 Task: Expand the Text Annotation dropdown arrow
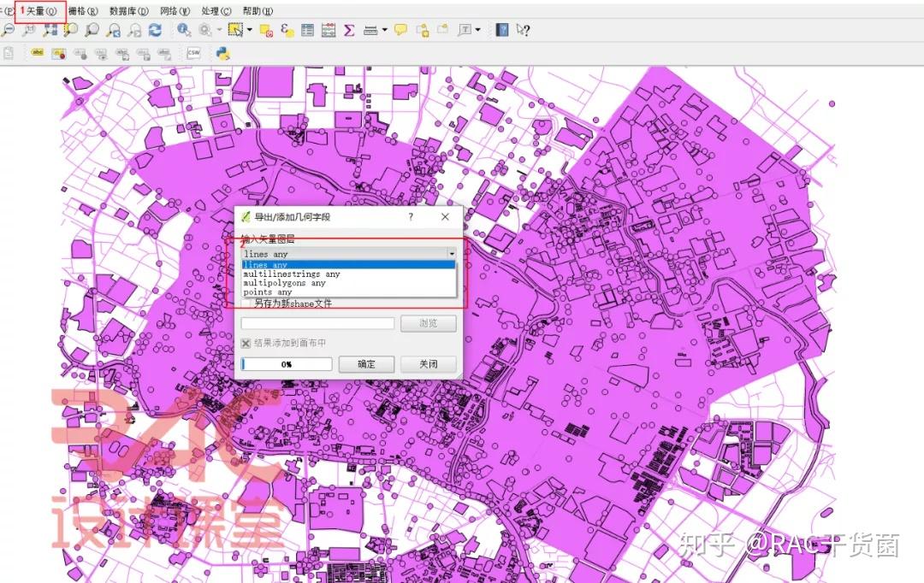pyautogui.click(x=478, y=30)
